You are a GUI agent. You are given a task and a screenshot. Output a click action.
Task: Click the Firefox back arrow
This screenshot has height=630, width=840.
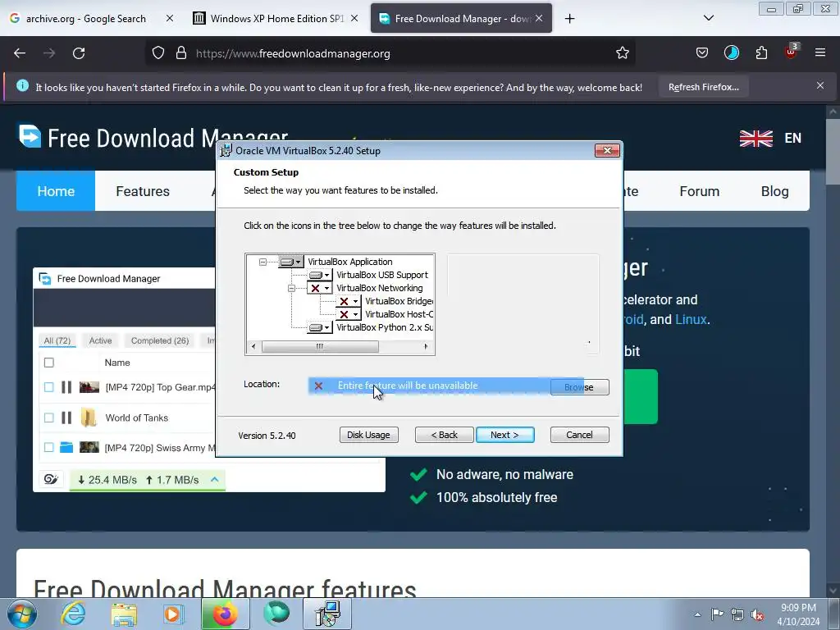click(x=20, y=53)
